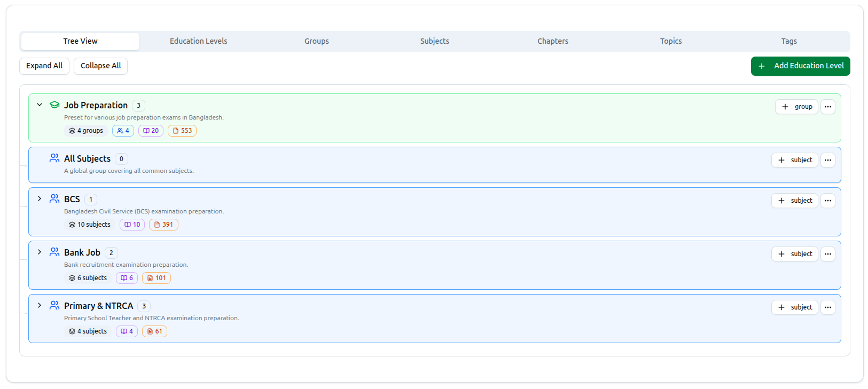Click the 'Bank recruitment examination preparation.' text

coord(126,265)
